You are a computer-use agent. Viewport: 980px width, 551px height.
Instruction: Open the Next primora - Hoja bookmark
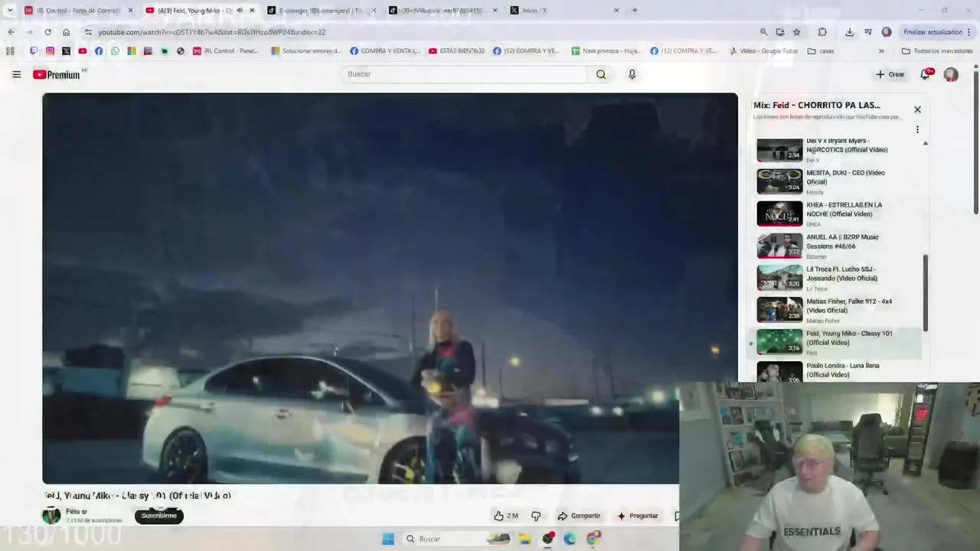[x=606, y=51]
